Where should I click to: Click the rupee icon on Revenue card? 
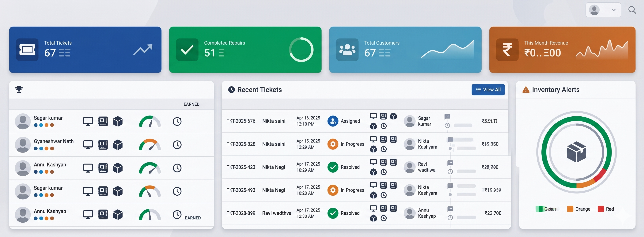click(507, 50)
